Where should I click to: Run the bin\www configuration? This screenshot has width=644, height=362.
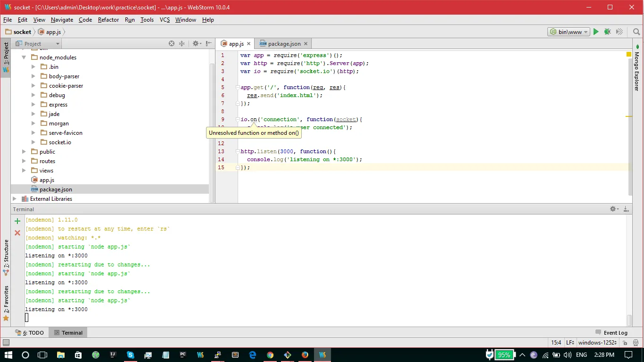click(596, 32)
